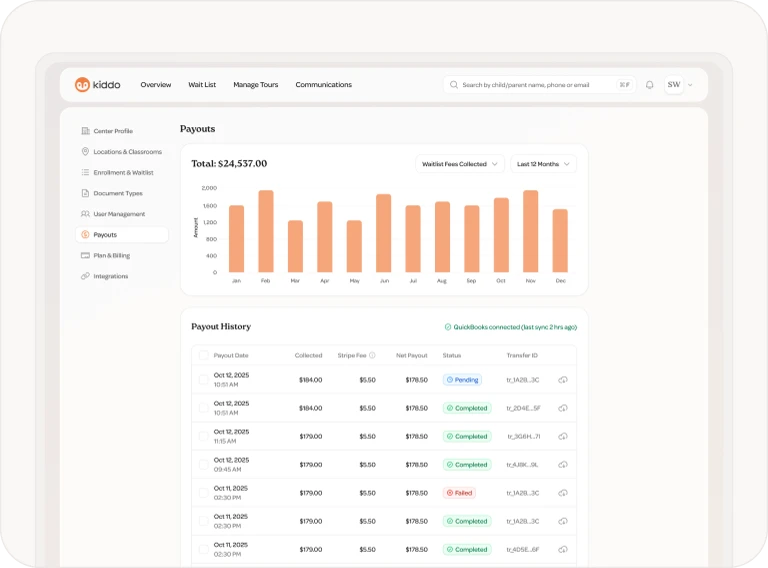Screen dimensions: 768x568
Task: Click the Payouts coin icon
Action: (x=85, y=235)
